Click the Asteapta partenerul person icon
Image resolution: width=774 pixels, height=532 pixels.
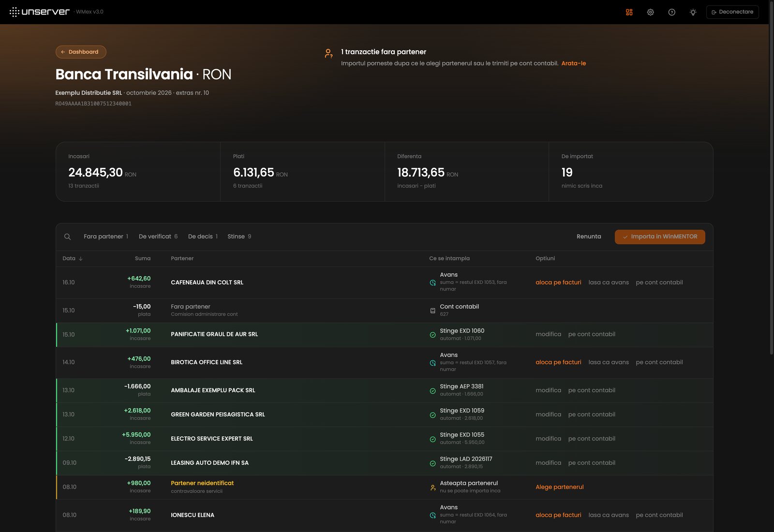[432, 488]
